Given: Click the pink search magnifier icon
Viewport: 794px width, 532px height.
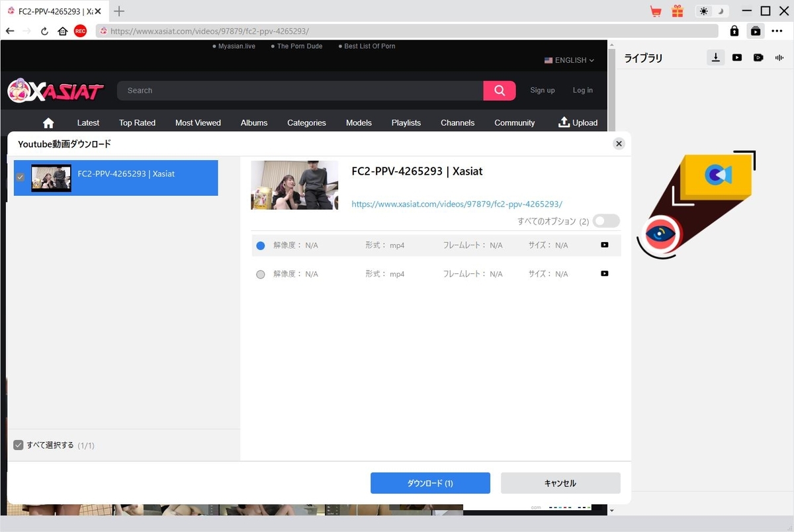Looking at the screenshot, I should [x=500, y=90].
